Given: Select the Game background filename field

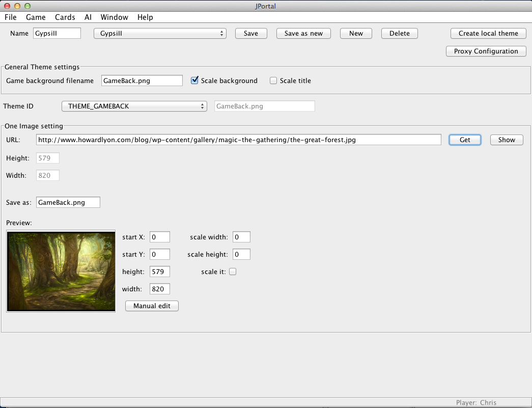Looking at the screenshot, I should point(142,80).
